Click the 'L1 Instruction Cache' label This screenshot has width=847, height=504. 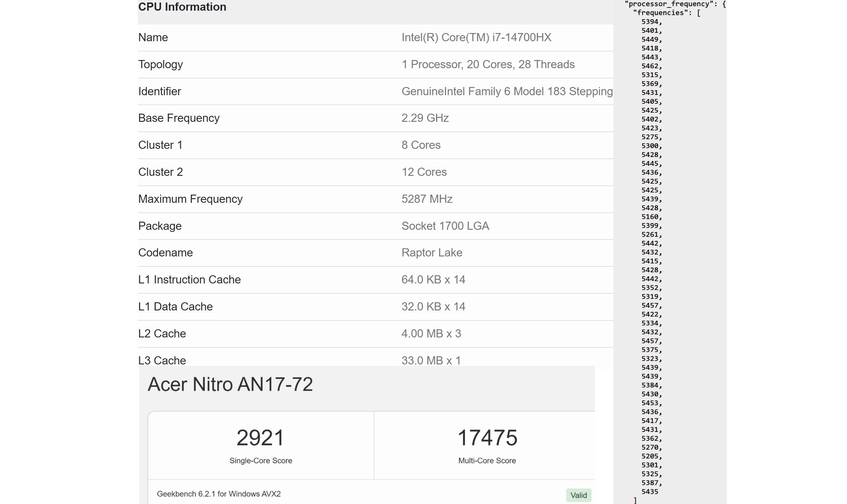pos(189,280)
